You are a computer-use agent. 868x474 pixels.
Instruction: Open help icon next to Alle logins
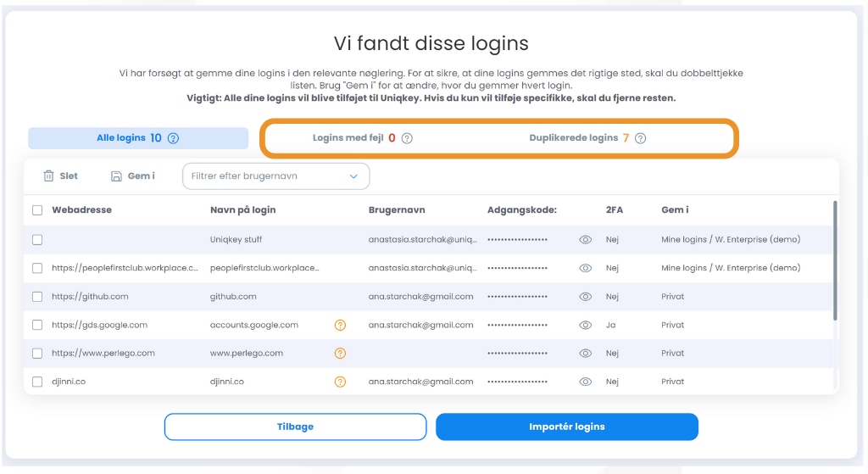(173, 138)
